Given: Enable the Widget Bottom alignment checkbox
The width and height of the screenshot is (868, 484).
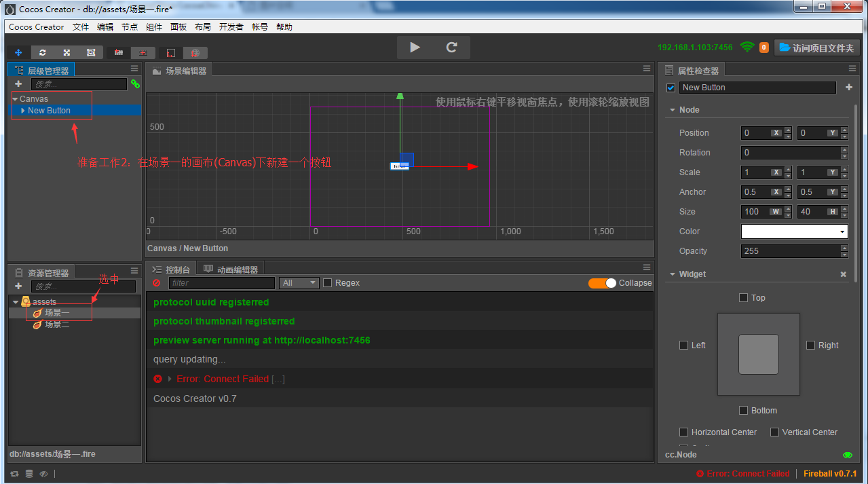Looking at the screenshot, I should (x=743, y=410).
